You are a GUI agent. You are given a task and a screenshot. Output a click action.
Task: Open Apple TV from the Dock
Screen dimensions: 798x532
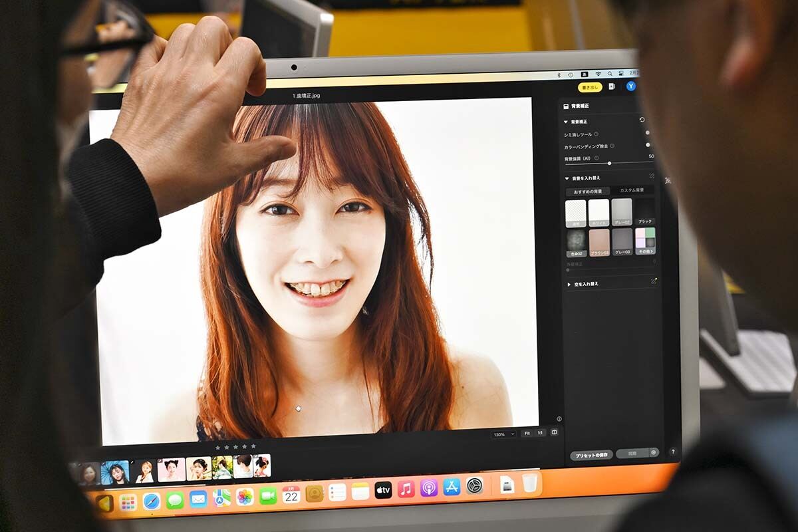point(383,490)
